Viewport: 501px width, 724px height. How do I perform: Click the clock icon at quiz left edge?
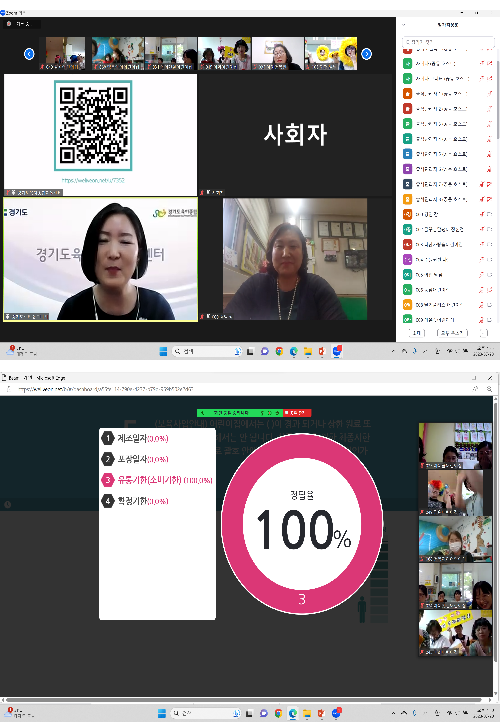tap(7, 505)
